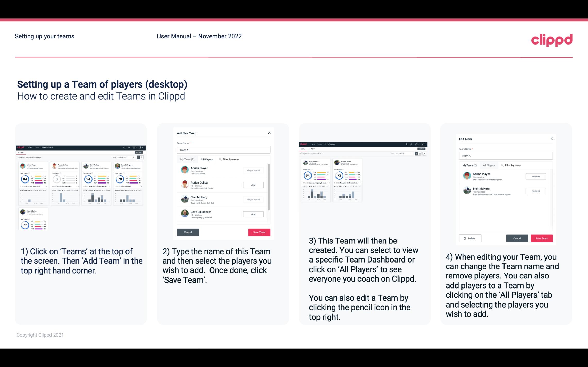
Task: Click Cancel button in Edit Team dialog
Action: click(517, 238)
